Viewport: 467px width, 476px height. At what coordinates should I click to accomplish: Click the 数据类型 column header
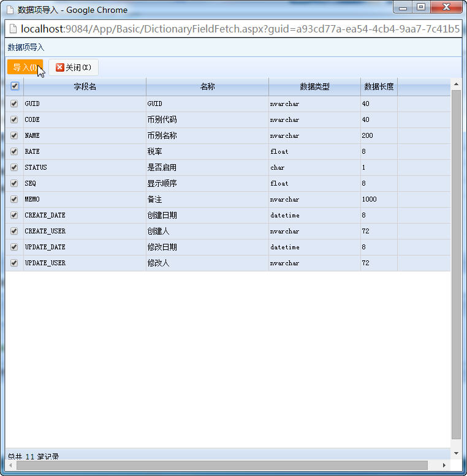point(314,87)
